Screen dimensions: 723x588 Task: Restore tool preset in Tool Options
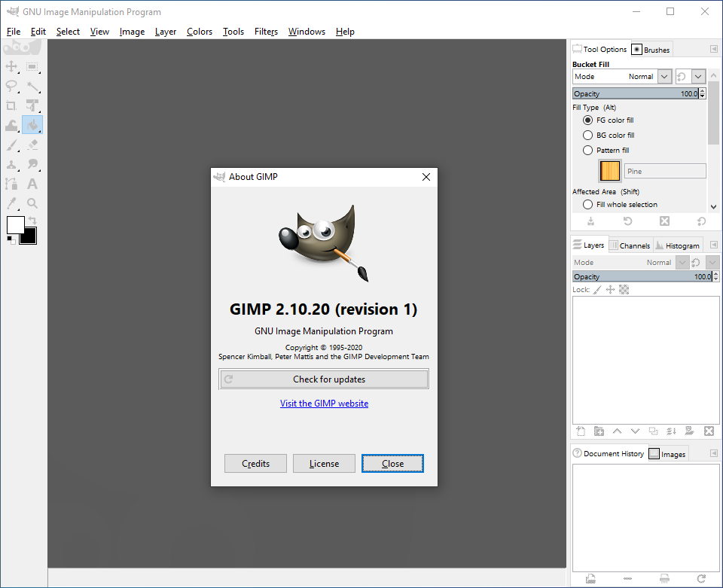coord(627,221)
